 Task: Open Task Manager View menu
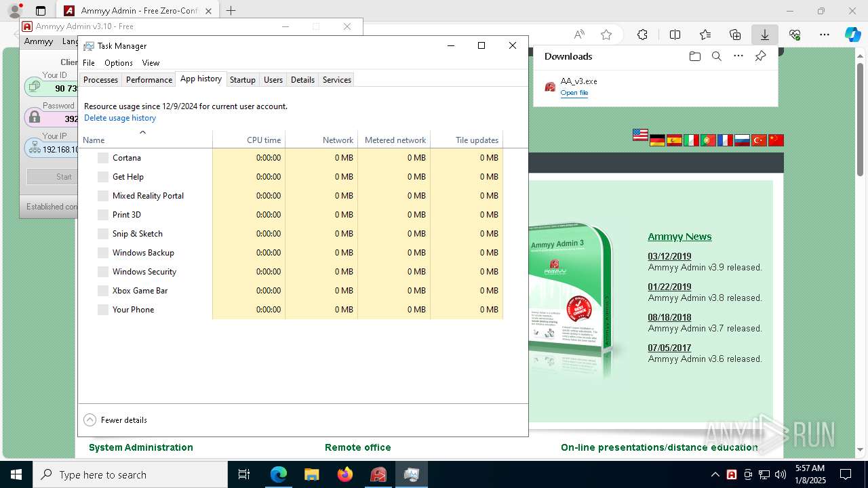[151, 63]
